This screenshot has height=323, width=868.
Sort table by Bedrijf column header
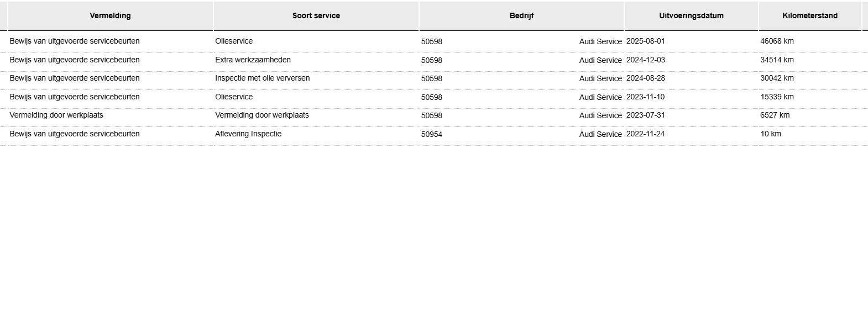(x=521, y=15)
